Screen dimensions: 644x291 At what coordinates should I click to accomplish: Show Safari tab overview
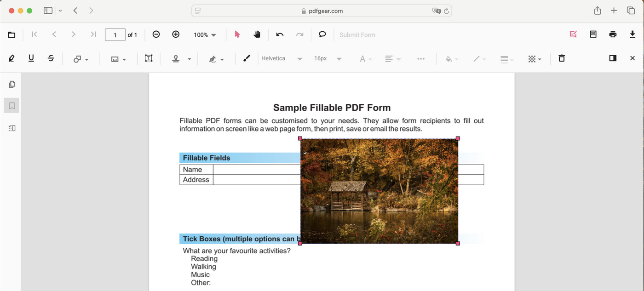click(x=631, y=11)
